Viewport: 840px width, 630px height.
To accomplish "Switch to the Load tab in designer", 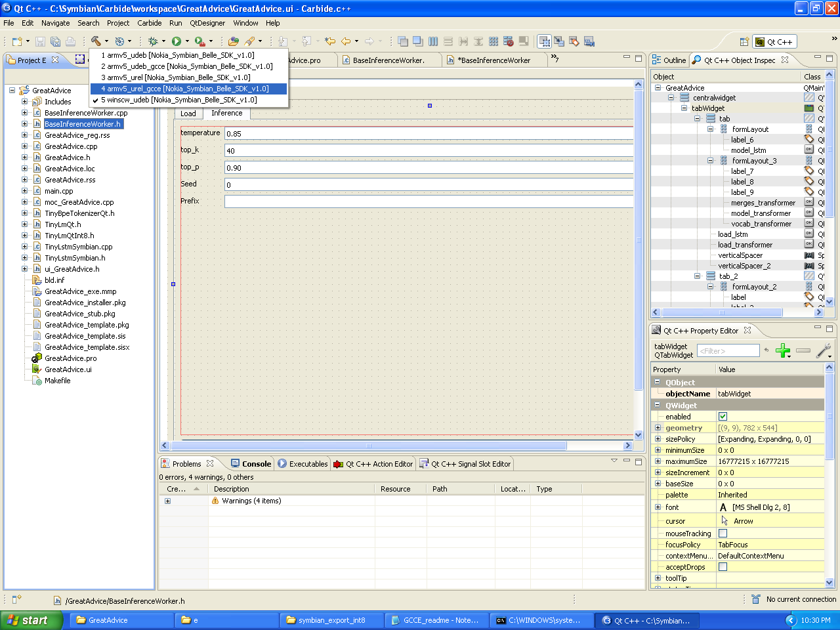I will [x=188, y=114].
